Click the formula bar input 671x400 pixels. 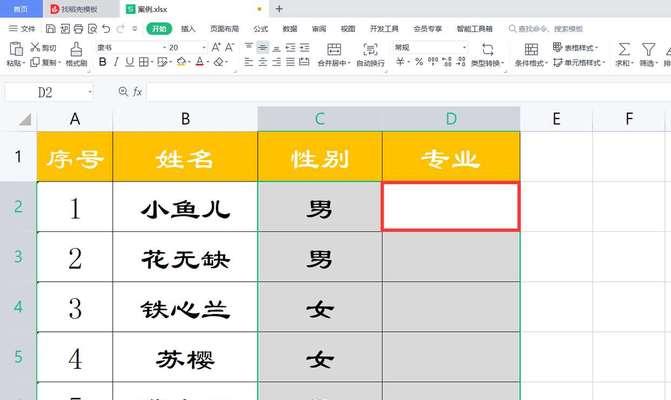tap(409, 92)
